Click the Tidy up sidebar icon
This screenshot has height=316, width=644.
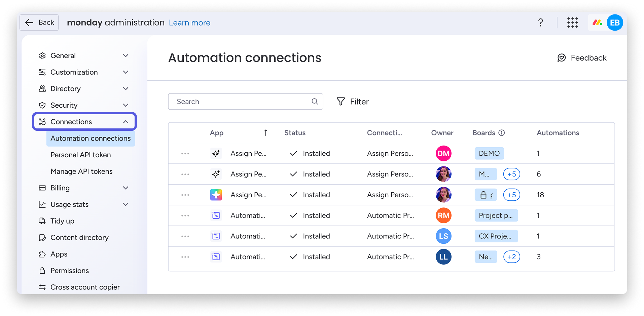pyautogui.click(x=42, y=221)
